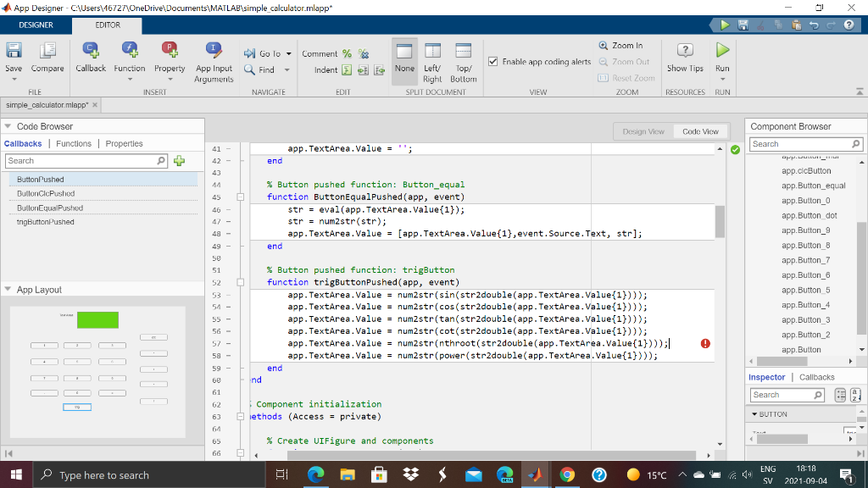
Task: Open the Go To dropdown
Action: click(287, 53)
